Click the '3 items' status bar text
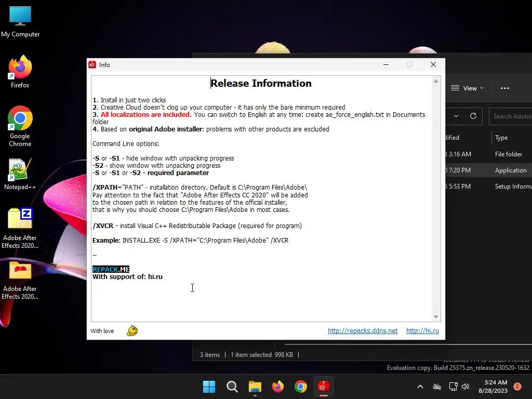The image size is (532, 399). tap(210, 354)
